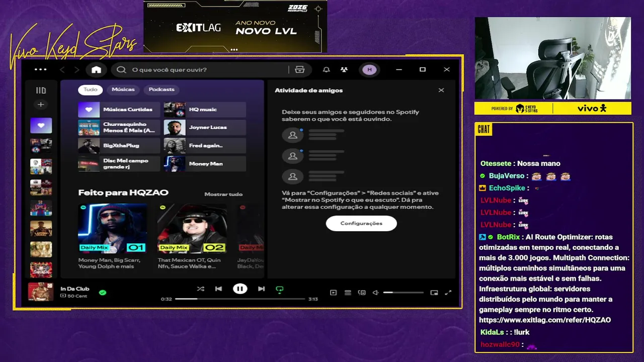Click Feito para HQZAO heading
The height and width of the screenshot is (362, 644).
[x=123, y=193]
